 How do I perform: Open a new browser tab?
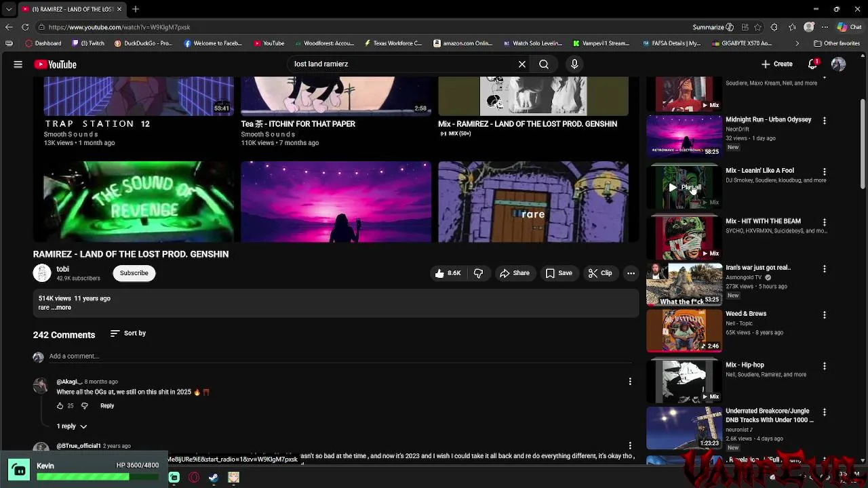[x=136, y=9]
